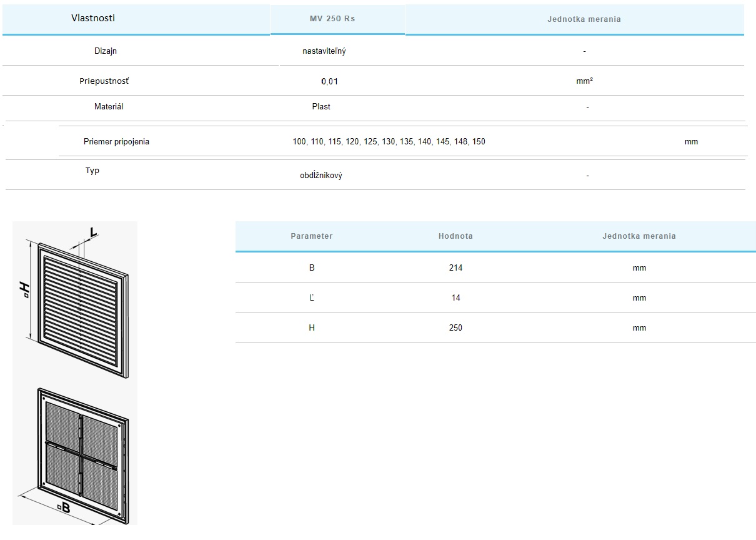This screenshot has height=540, width=756.
Task: Select the MV 250 Rs column header
Action: [x=332, y=19]
